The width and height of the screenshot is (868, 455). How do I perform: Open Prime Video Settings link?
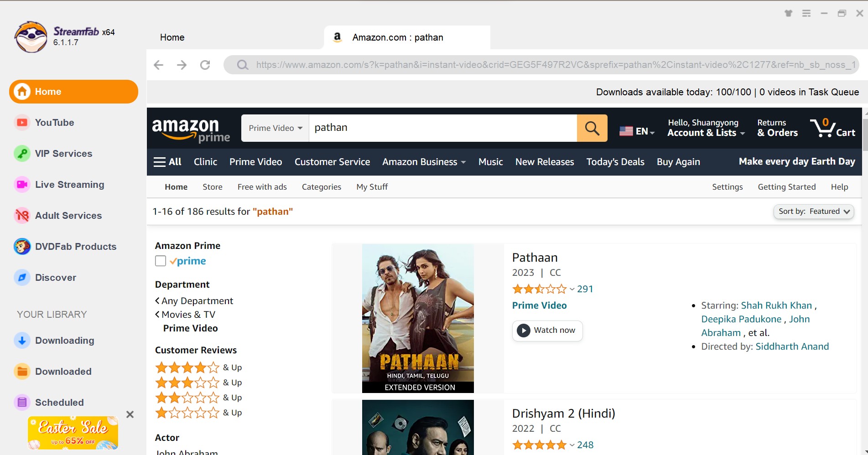pos(728,187)
